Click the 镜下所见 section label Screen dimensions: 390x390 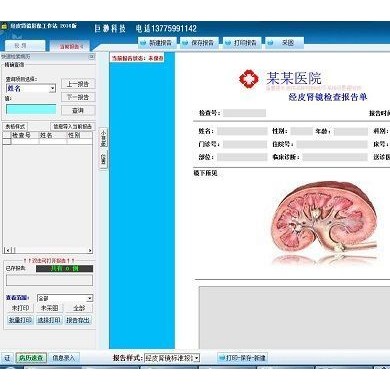205,173
